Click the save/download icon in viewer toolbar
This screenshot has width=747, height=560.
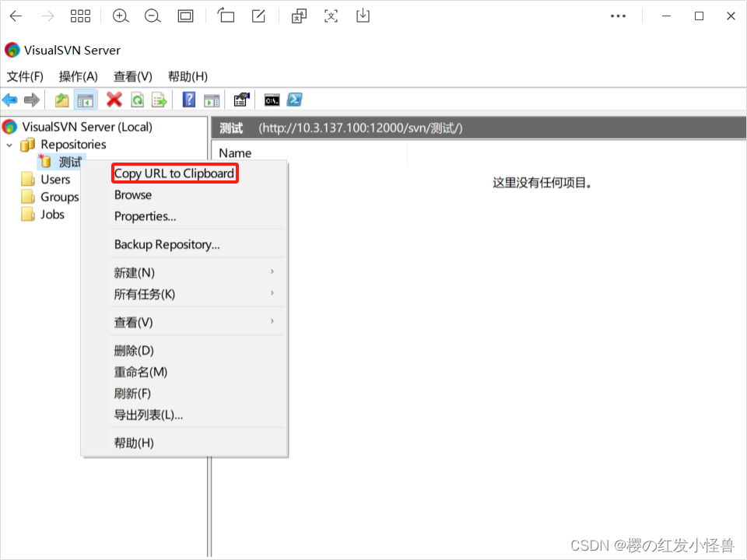[x=363, y=16]
